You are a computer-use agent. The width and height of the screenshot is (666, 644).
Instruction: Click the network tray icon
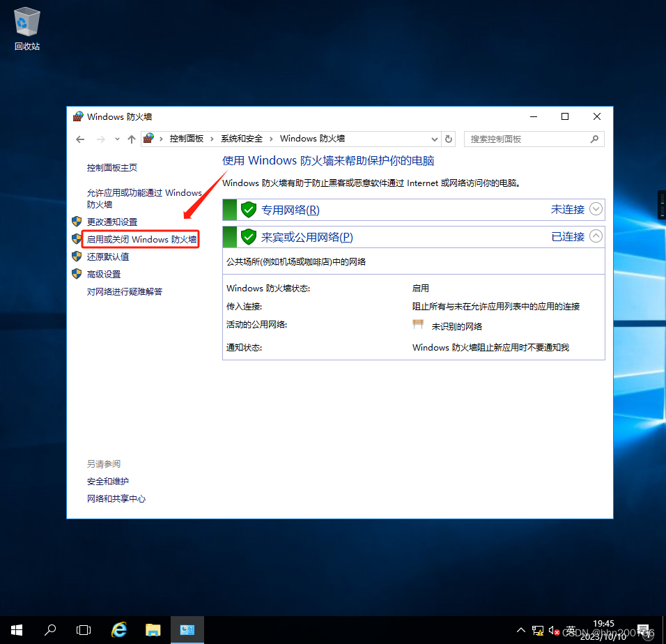(x=538, y=630)
